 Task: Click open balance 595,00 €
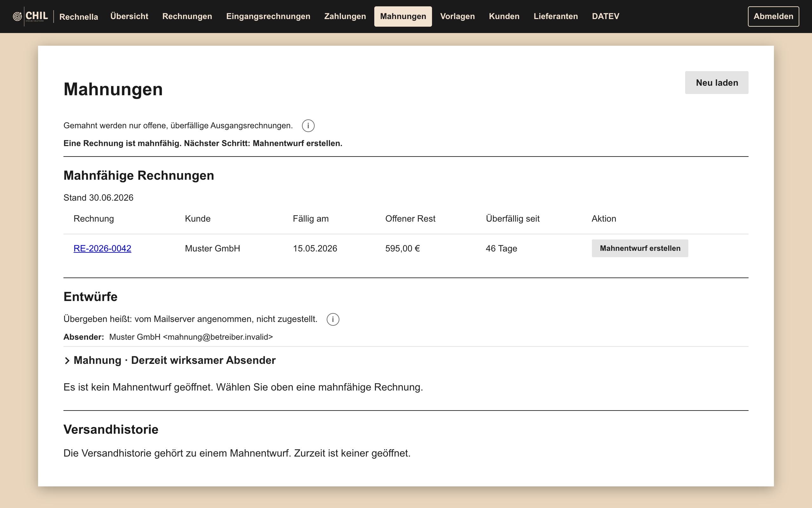pos(403,248)
